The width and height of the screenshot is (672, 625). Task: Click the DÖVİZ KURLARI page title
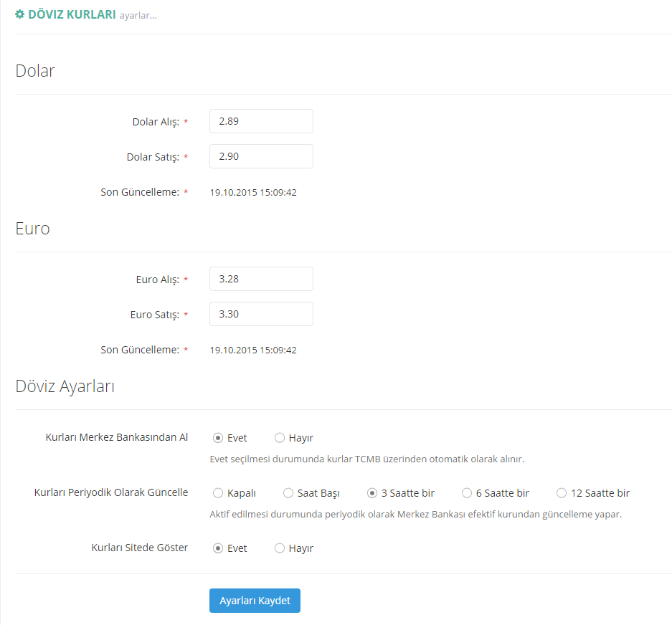tap(72, 14)
